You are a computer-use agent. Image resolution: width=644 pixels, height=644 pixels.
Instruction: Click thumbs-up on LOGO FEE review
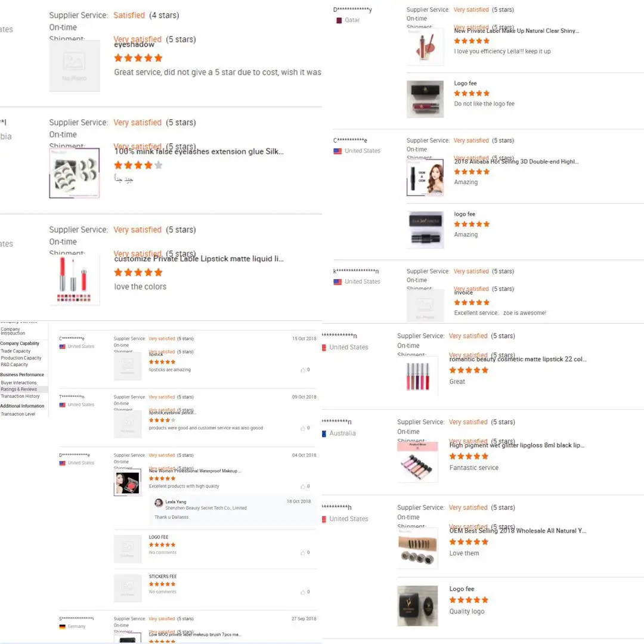[x=303, y=553]
